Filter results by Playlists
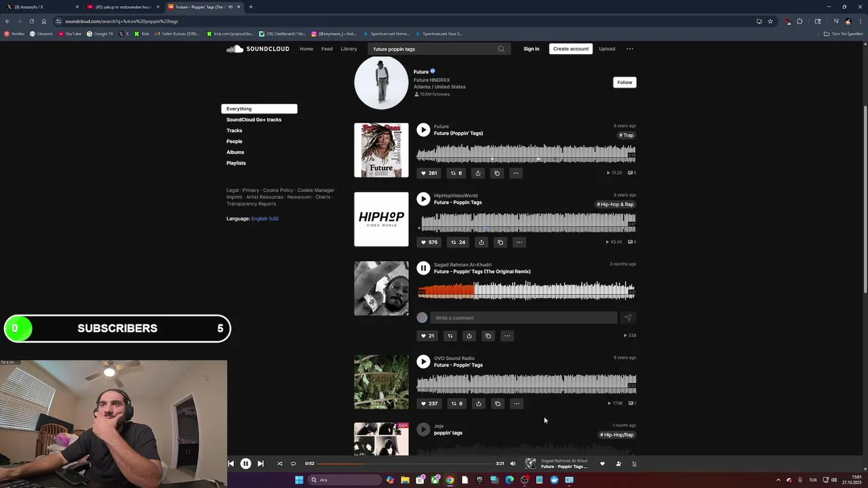The image size is (868, 488). (236, 163)
